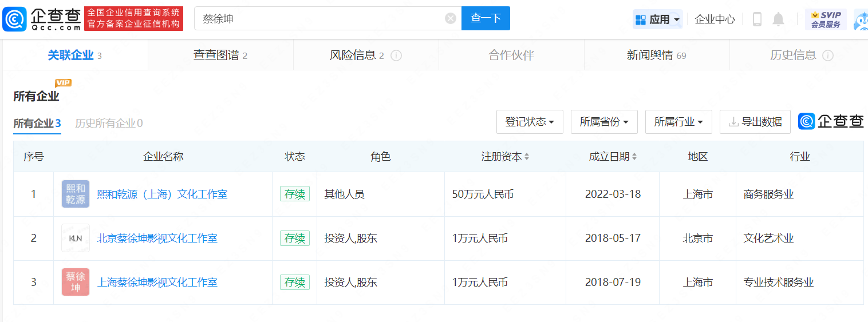Click the 2022-03-18 date cell
This screenshot has height=322, width=868.
[613, 194]
